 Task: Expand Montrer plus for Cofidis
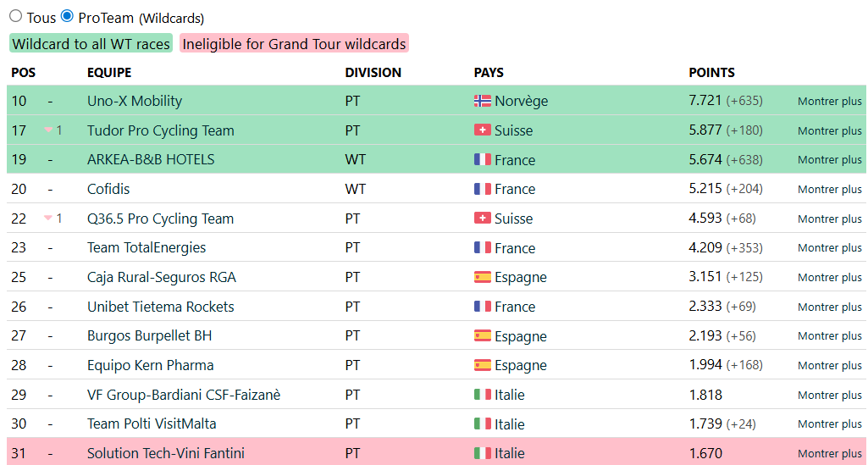coord(829,190)
